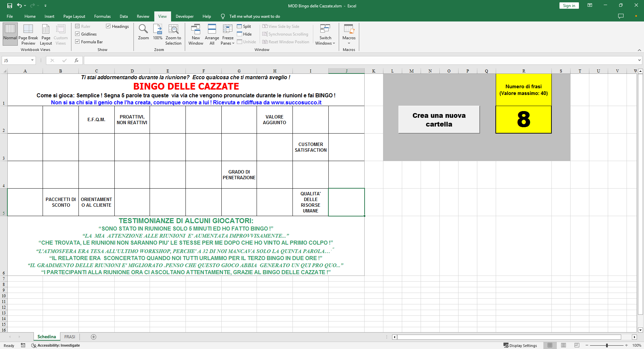Click the zoom slider handle in status bar
644x349 pixels.
point(607,345)
